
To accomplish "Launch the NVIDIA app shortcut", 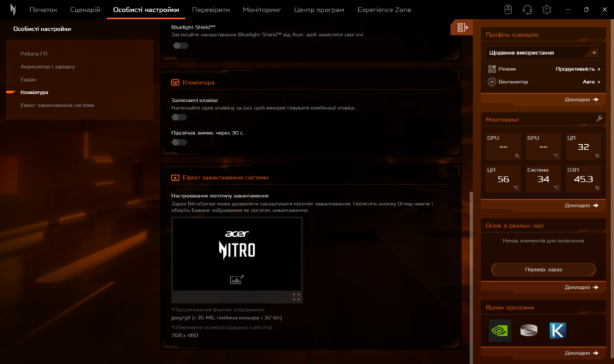I will coord(500,331).
